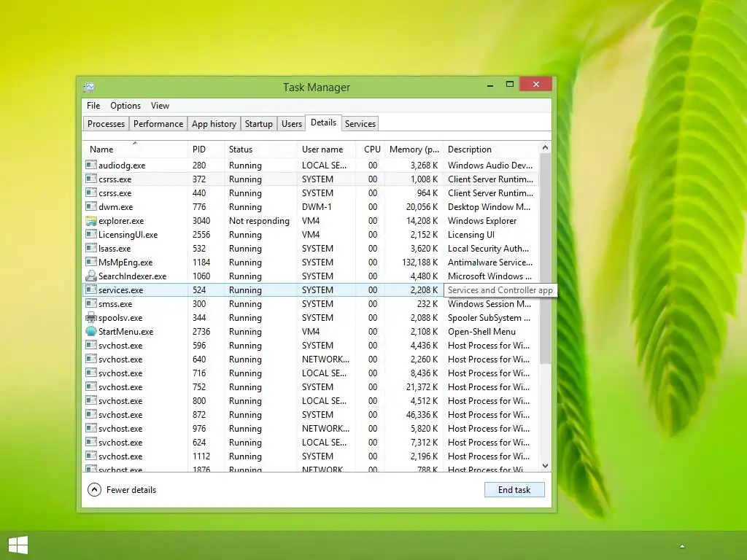Click the dwm.exe process icon
The width and height of the screenshot is (747, 560).
click(x=91, y=206)
